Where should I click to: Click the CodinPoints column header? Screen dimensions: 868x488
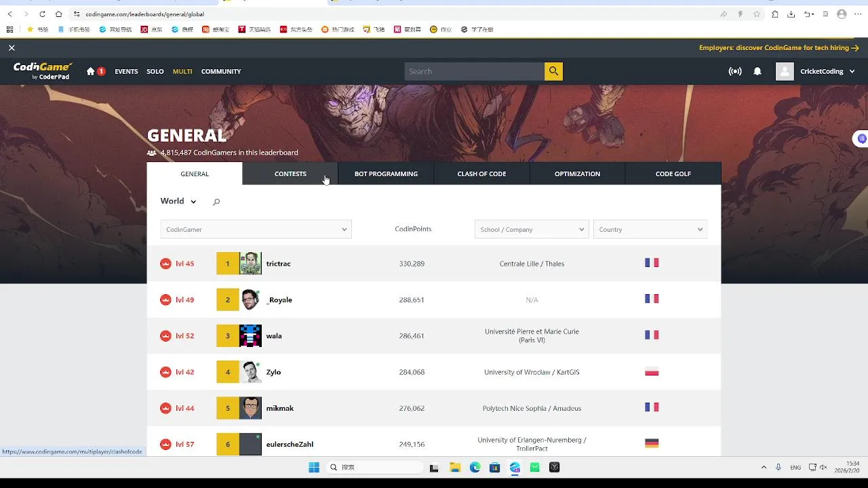point(413,229)
